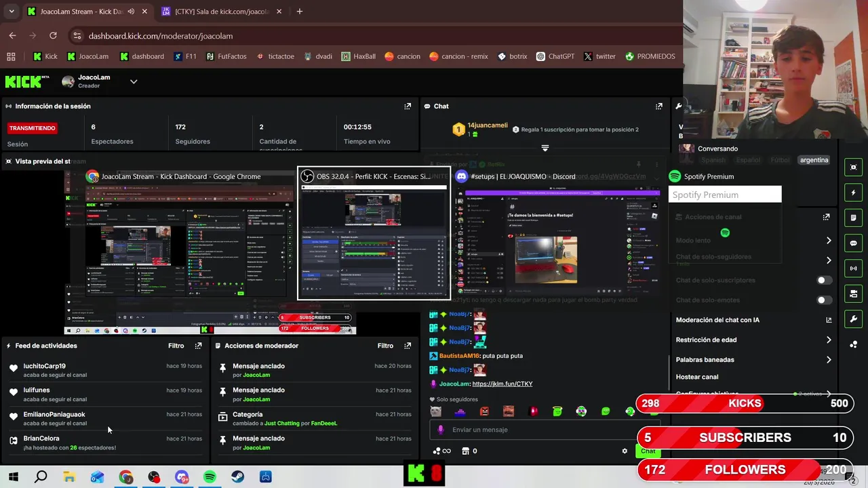The height and width of the screenshot is (488, 868).
Task: Expand the Modo lento option
Action: click(x=828, y=241)
